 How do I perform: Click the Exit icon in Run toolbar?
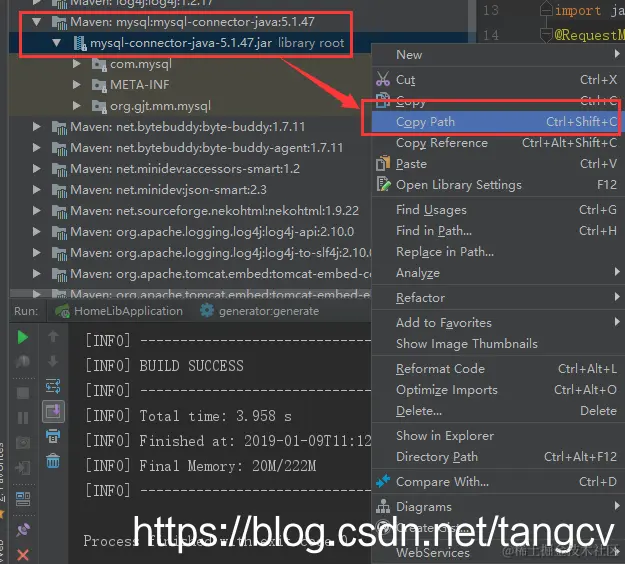tap(23, 467)
